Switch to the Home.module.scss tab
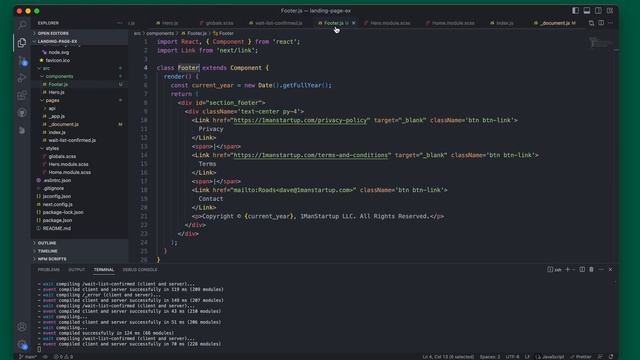The height and width of the screenshot is (360, 640). (x=450, y=23)
